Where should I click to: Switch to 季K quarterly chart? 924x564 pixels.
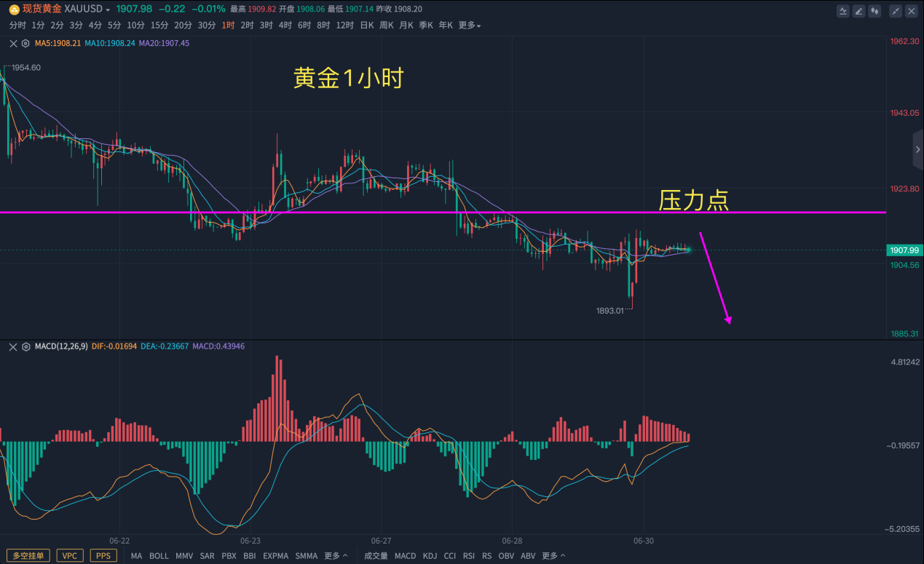(x=426, y=25)
